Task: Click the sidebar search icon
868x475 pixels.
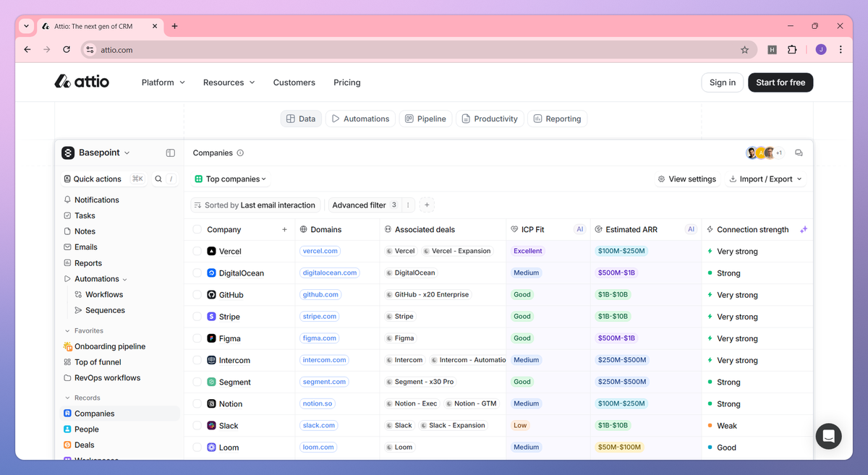Action: 158,179
